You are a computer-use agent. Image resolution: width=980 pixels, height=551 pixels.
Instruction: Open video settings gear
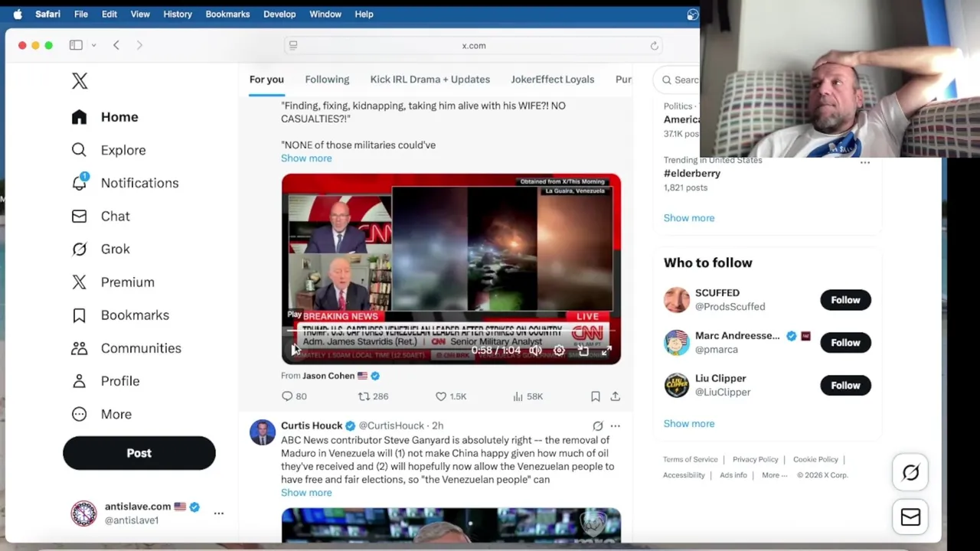click(559, 350)
